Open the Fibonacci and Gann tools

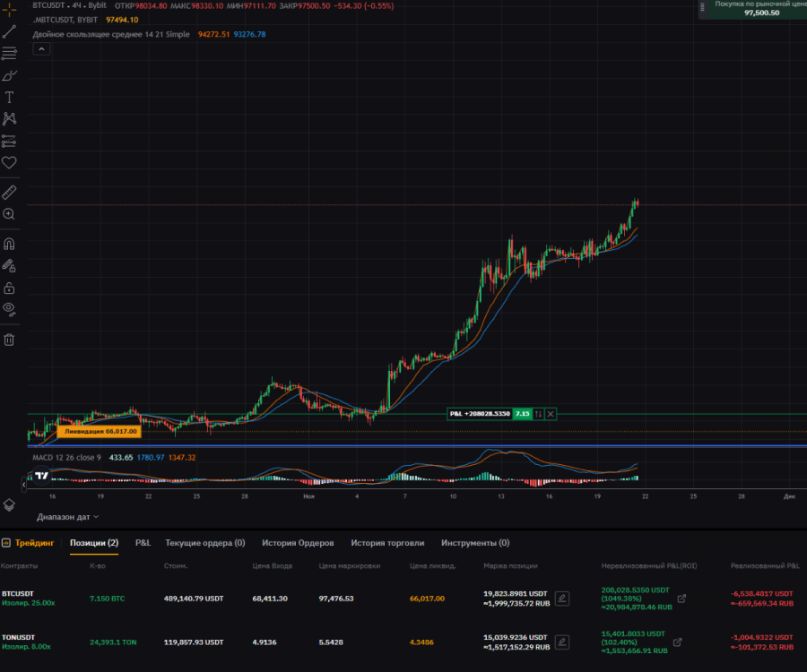pos(10,53)
